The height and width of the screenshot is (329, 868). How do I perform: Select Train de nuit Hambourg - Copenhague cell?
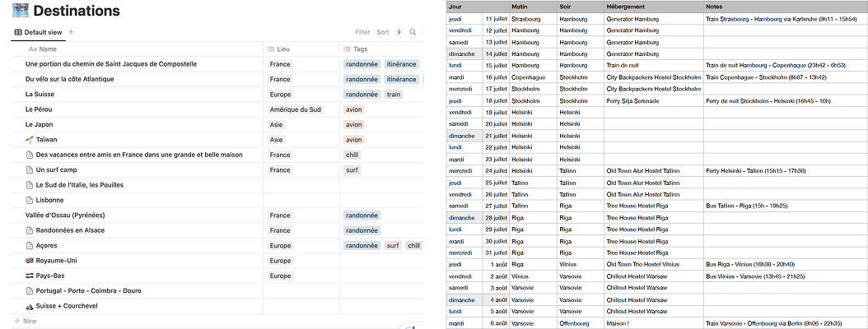(786, 65)
